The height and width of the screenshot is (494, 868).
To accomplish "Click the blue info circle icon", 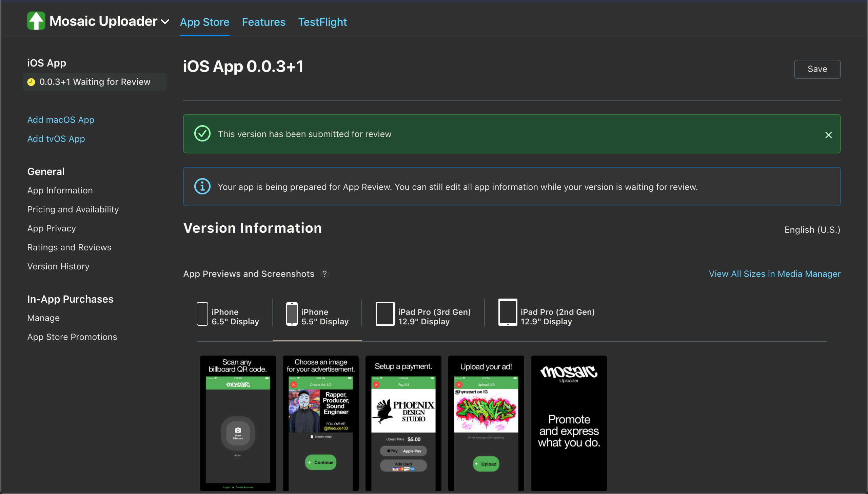I will (202, 187).
